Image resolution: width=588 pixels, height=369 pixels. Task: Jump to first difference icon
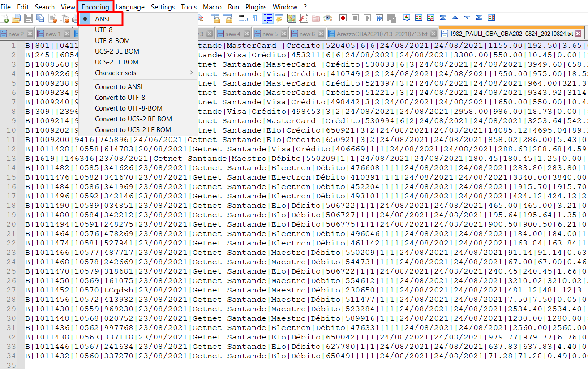point(443,18)
